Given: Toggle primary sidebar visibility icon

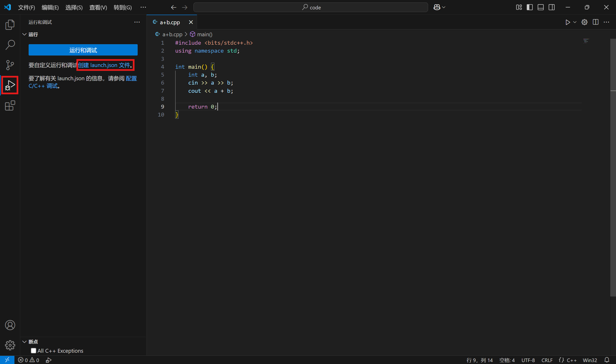Looking at the screenshot, I should (x=529, y=7).
